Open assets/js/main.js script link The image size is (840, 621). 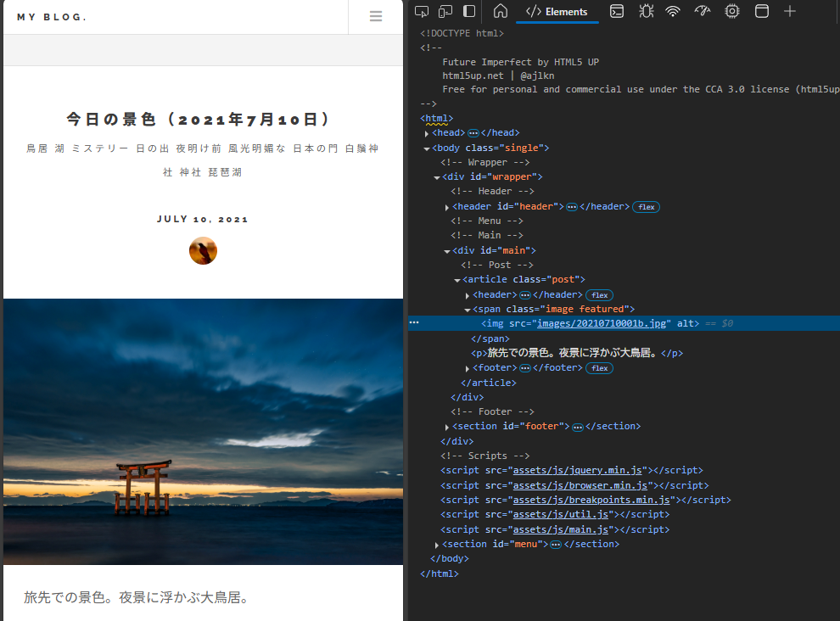pyautogui.click(x=561, y=529)
